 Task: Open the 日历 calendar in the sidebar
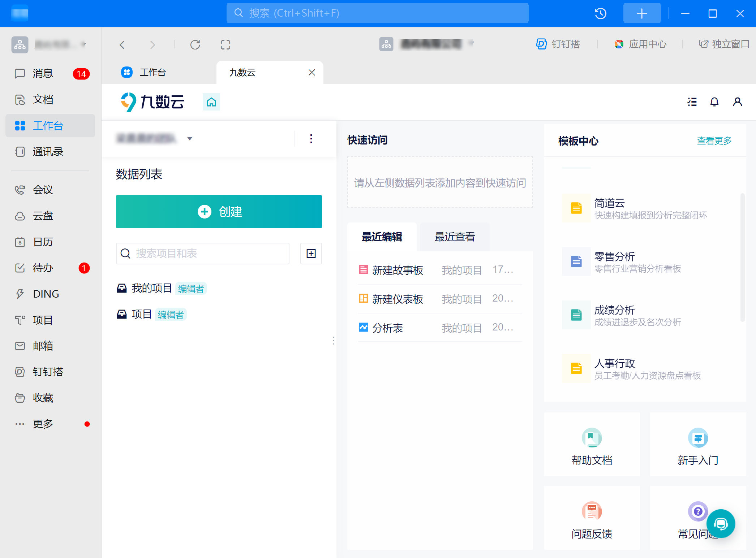click(42, 242)
